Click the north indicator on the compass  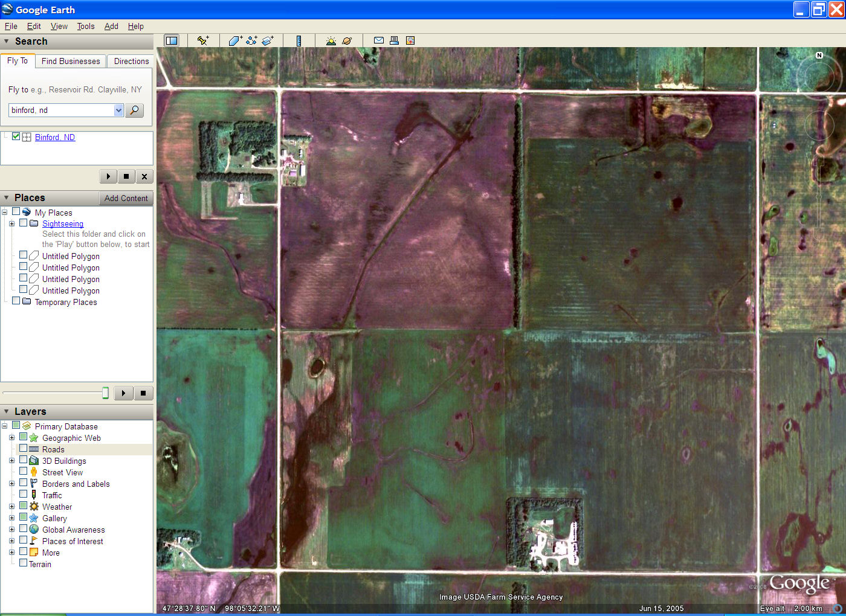[819, 55]
